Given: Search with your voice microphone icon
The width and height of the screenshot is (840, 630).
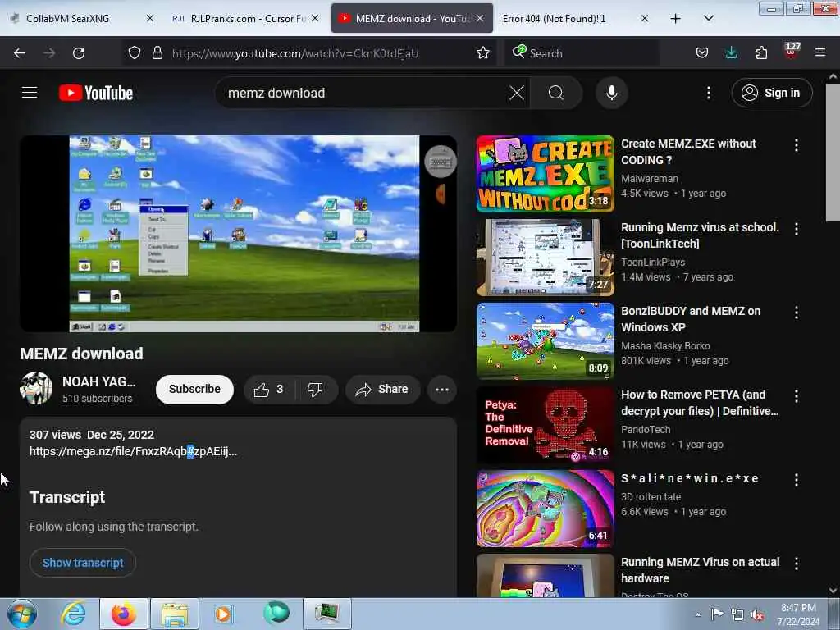Looking at the screenshot, I should tap(611, 93).
